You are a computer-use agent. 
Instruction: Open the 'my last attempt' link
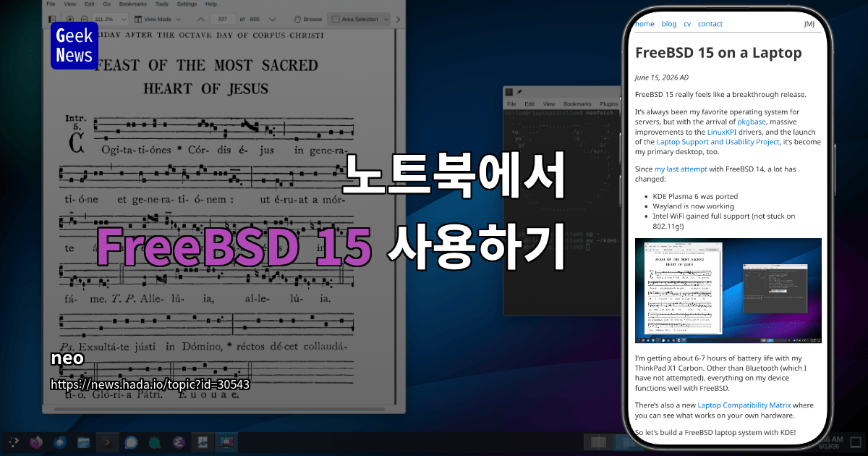(x=681, y=169)
